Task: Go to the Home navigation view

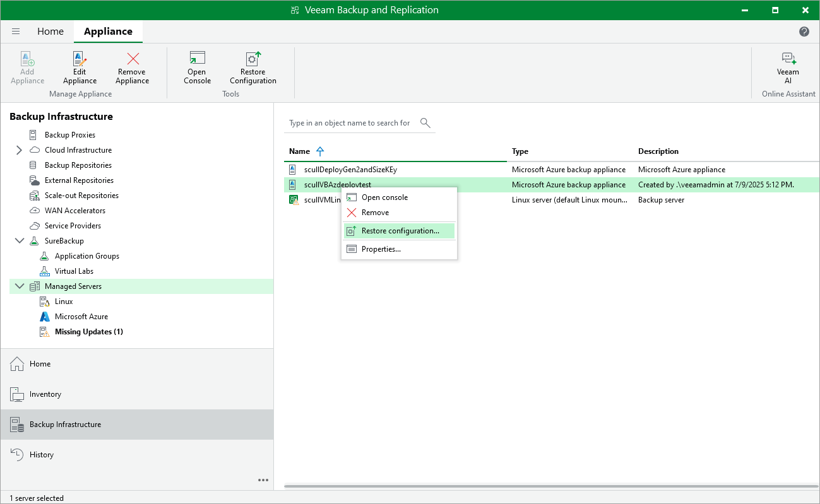Action: click(137, 364)
